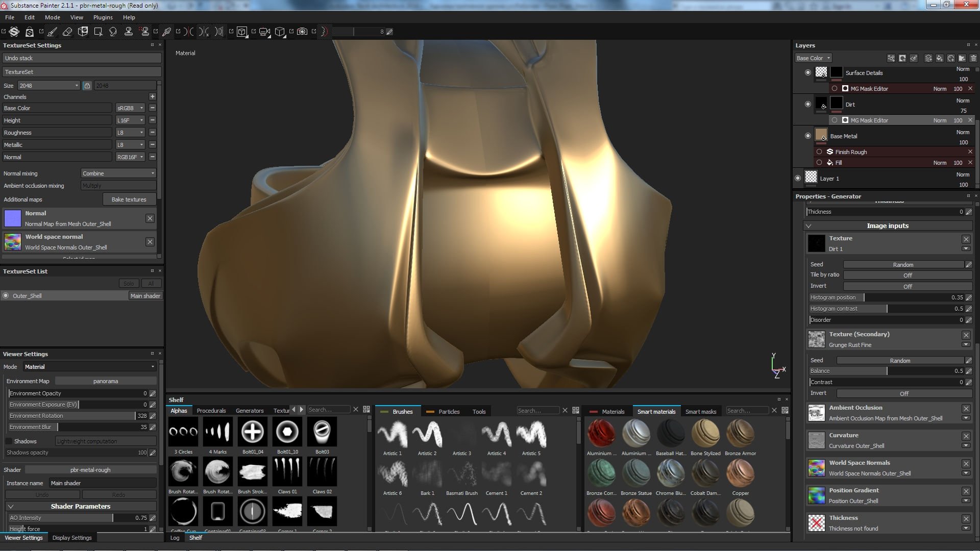Open the Dirt 1 texture dropdown arrow

tap(966, 249)
